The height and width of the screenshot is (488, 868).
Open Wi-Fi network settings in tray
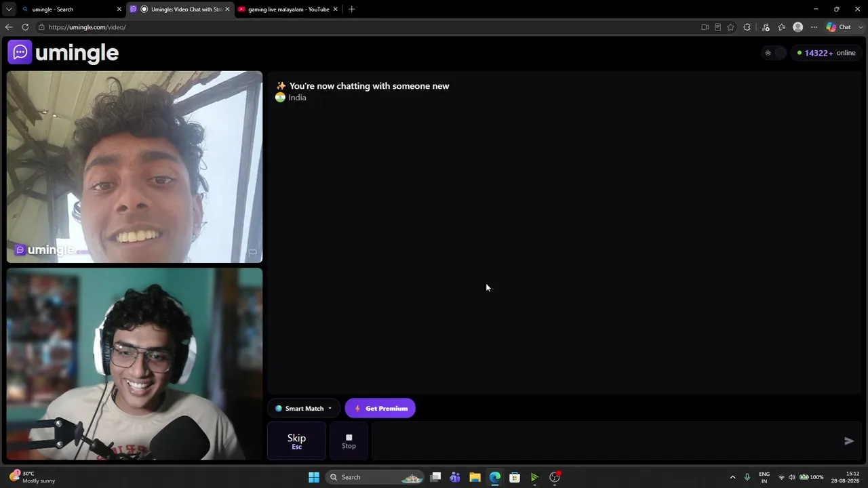(781, 477)
